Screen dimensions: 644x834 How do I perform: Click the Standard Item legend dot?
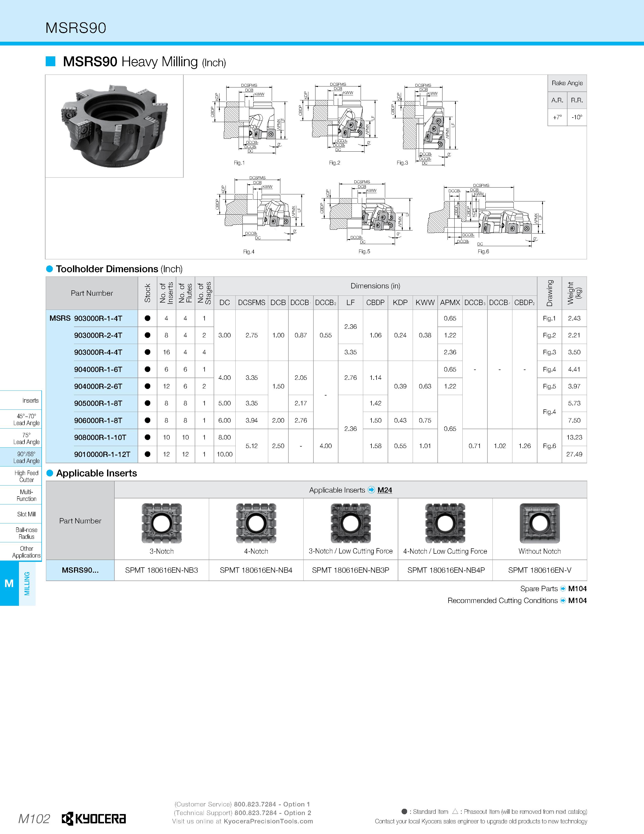[404, 812]
